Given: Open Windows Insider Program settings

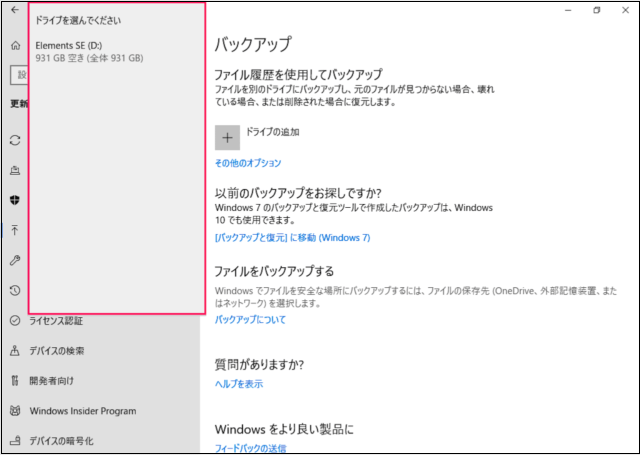Looking at the screenshot, I should [82, 411].
